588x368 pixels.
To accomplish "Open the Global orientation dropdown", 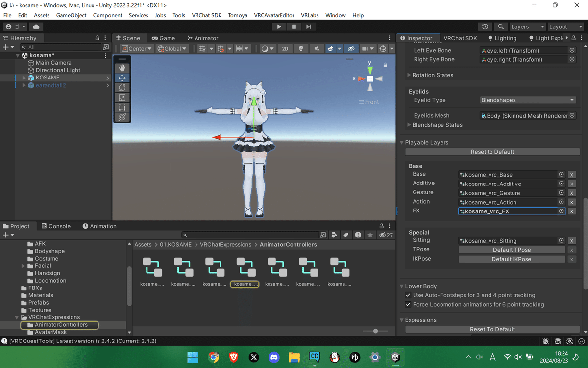I will tap(172, 49).
